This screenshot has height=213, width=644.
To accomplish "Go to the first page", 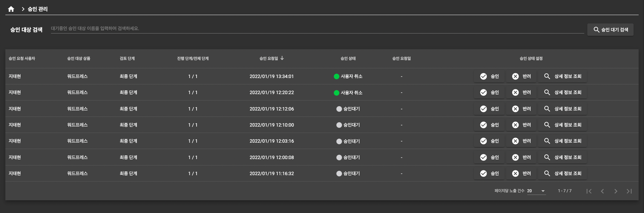I will pos(589,191).
